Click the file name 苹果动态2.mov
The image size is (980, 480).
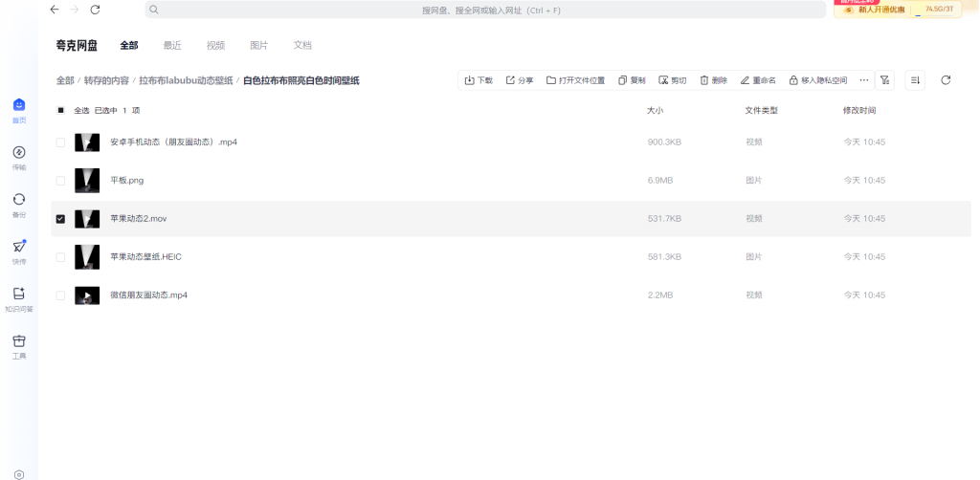pyautogui.click(x=139, y=219)
